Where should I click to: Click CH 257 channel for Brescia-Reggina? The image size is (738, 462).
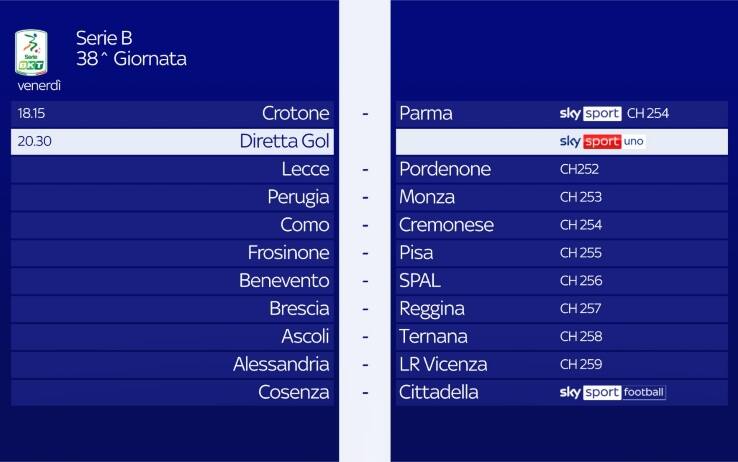pyautogui.click(x=580, y=309)
